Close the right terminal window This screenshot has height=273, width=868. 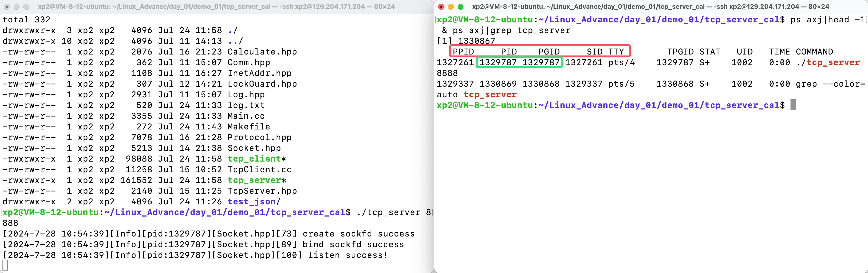coord(441,7)
